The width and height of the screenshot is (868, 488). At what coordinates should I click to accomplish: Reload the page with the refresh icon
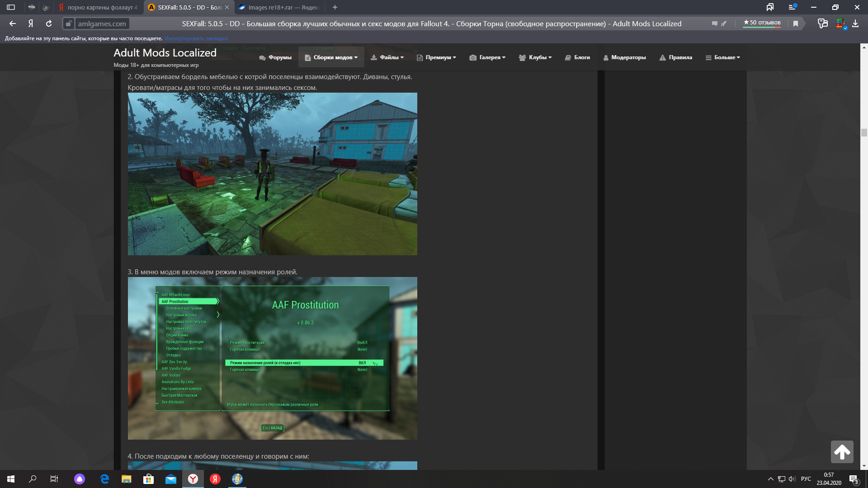coord(49,23)
